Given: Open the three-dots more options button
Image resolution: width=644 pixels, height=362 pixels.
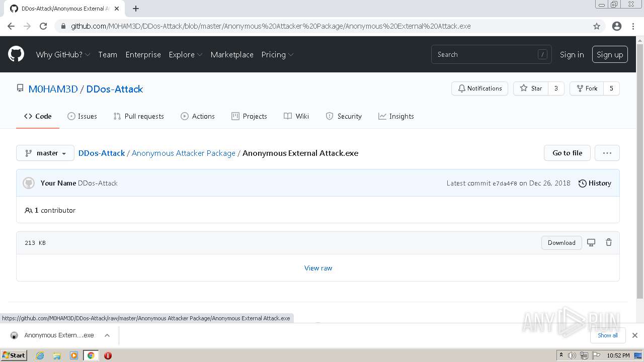Looking at the screenshot, I should 607,153.
